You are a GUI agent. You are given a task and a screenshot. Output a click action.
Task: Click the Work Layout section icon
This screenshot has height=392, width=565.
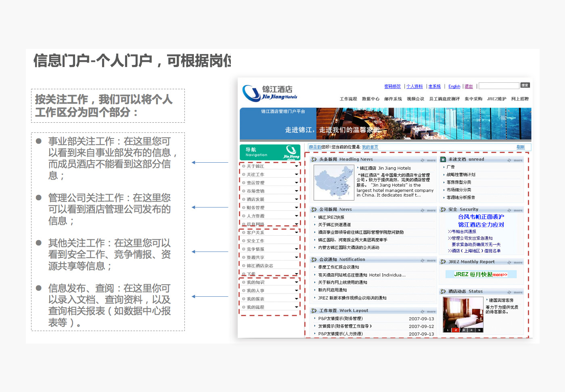click(x=314, y=311)
